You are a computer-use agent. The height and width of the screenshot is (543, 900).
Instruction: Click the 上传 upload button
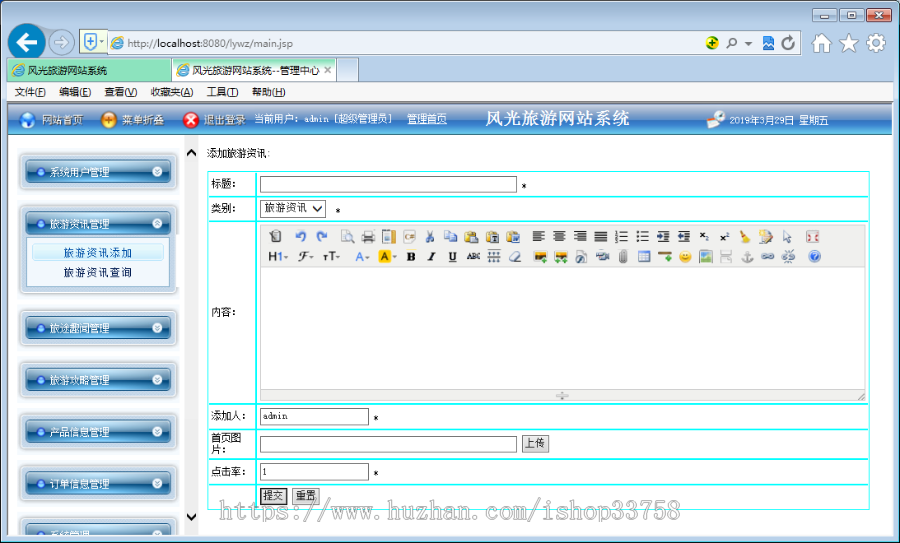tap(535, 443)
